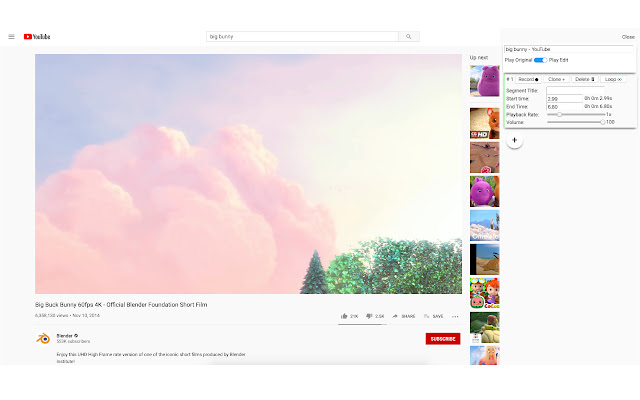Click the End Time field showing 6.80
Screen dimensions: 640x400
click(564, 107)
